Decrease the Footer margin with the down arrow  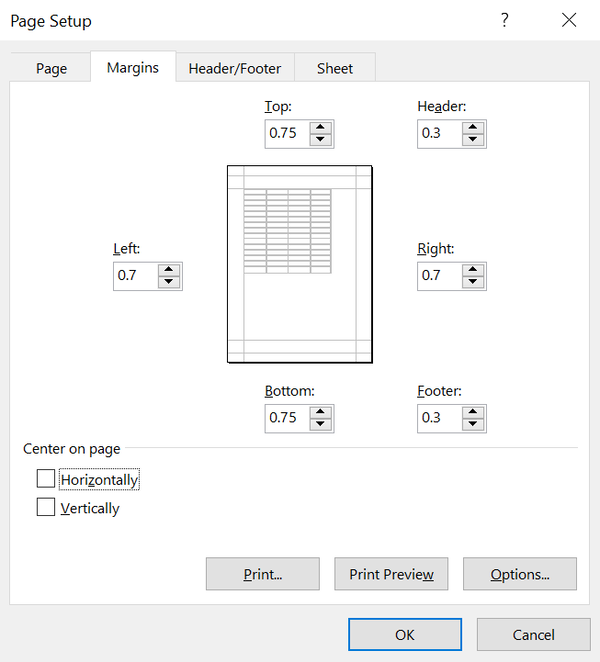click(473, 424)
